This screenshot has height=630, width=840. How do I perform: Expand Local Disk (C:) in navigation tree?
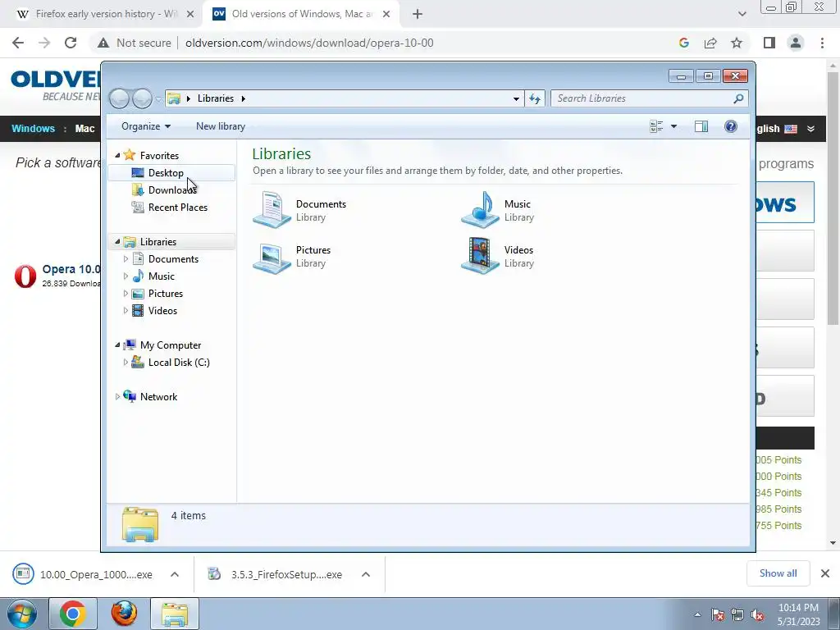126,363
